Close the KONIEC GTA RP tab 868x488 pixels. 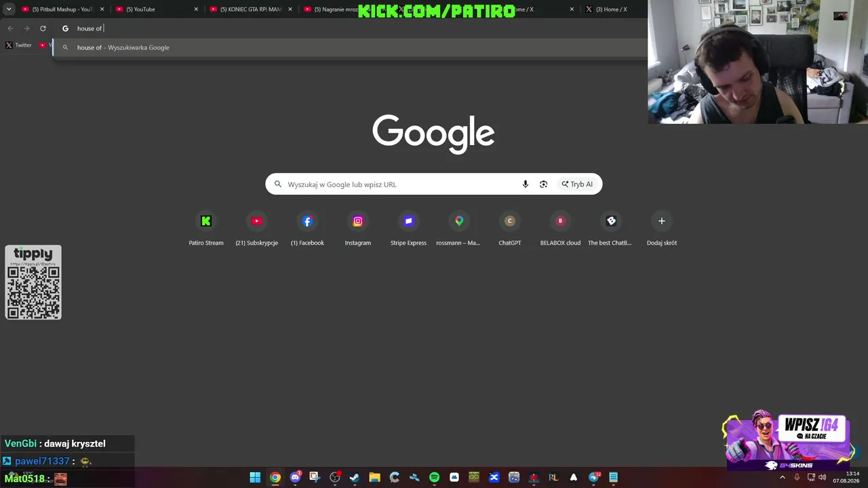290,9
